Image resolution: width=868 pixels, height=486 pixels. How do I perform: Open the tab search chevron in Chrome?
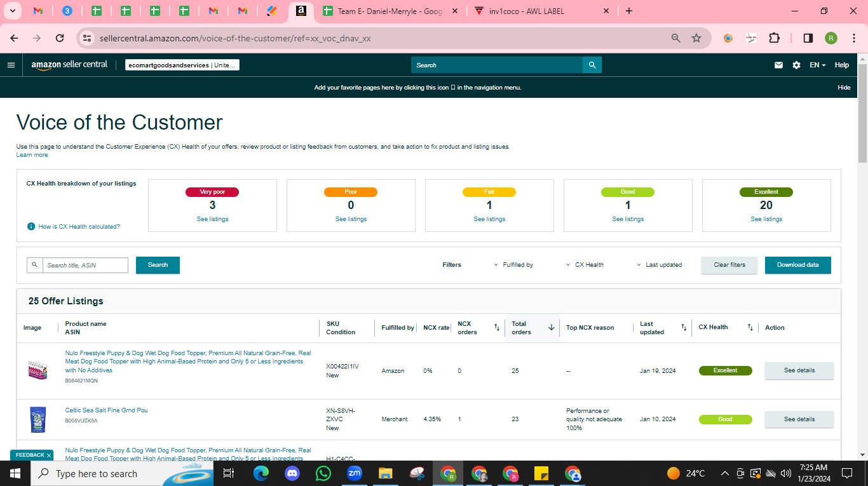pos(13,11)
